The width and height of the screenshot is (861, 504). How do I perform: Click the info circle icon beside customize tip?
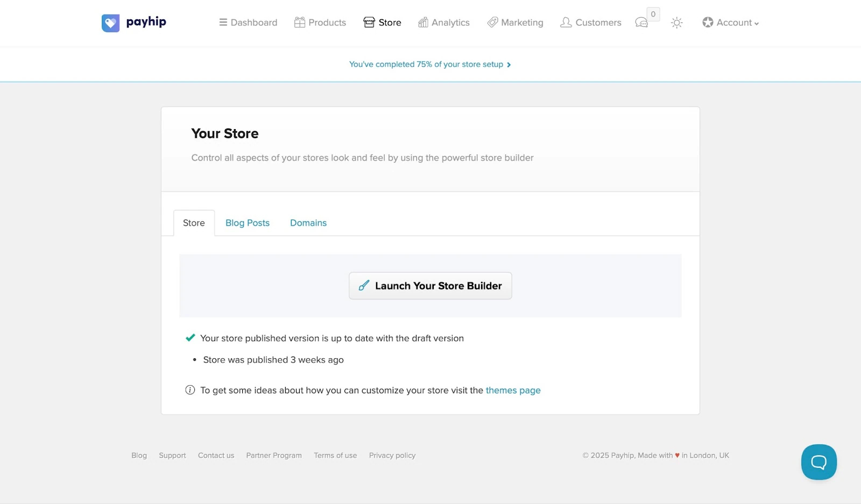[x=190, y=390]
